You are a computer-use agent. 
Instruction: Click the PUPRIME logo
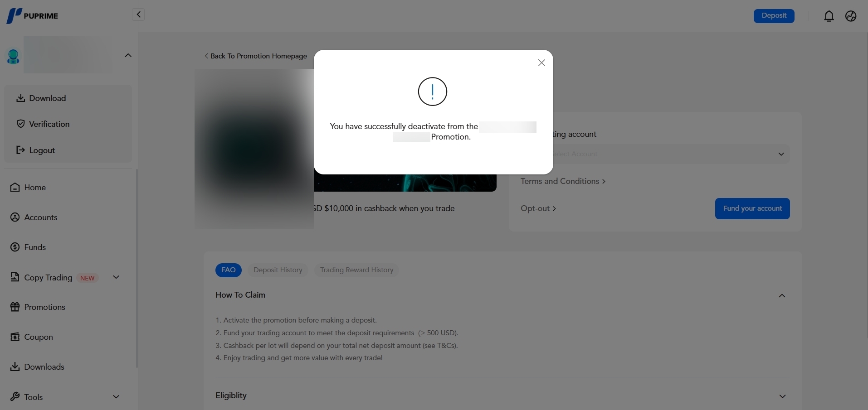[x=32, y=16]
